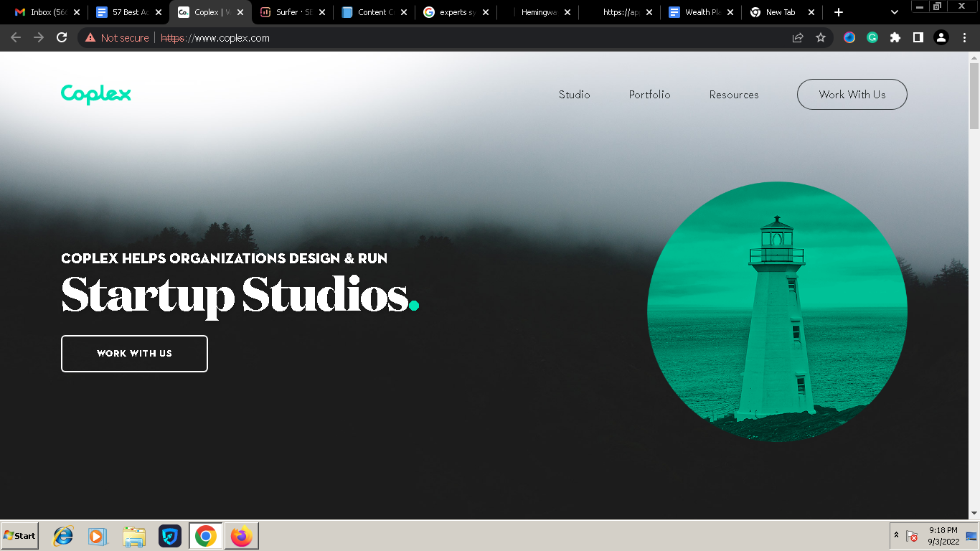Click the monitor icon in the system tray

[971, 536]
